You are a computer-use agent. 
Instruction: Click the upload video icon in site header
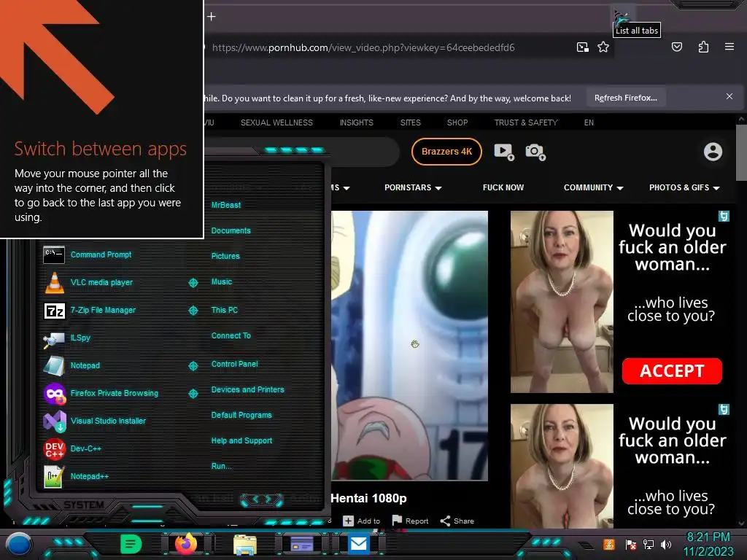click(504, 152)
